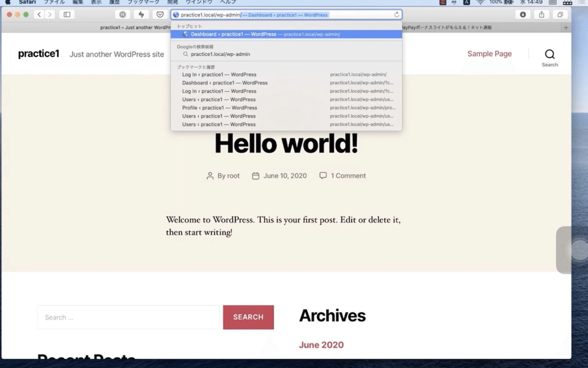Select history item Dashboard ‹ practice1 — WordPress
This screenshot has height=368, width=588.
coord(286,83)
